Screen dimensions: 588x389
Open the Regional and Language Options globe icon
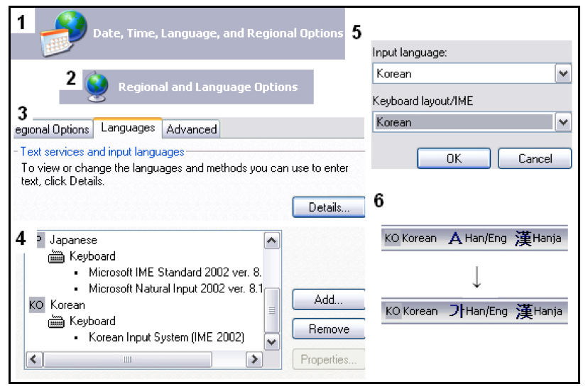[97, 87]
